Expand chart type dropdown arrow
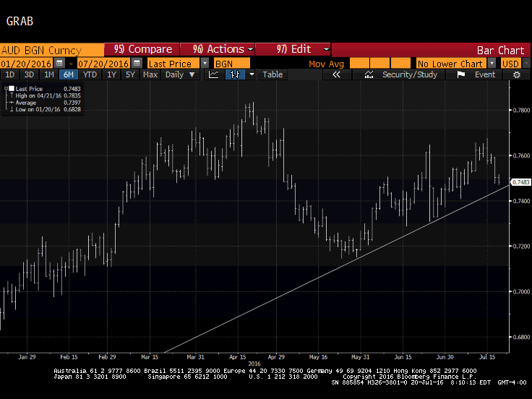 tap(252, 74)
